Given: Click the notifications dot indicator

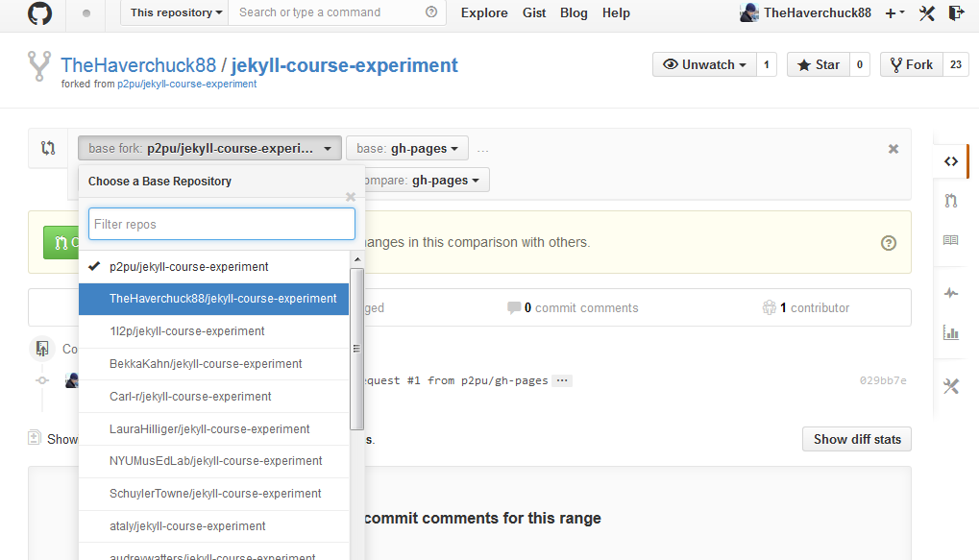Looking at the screenshot, I should (86, 13).
